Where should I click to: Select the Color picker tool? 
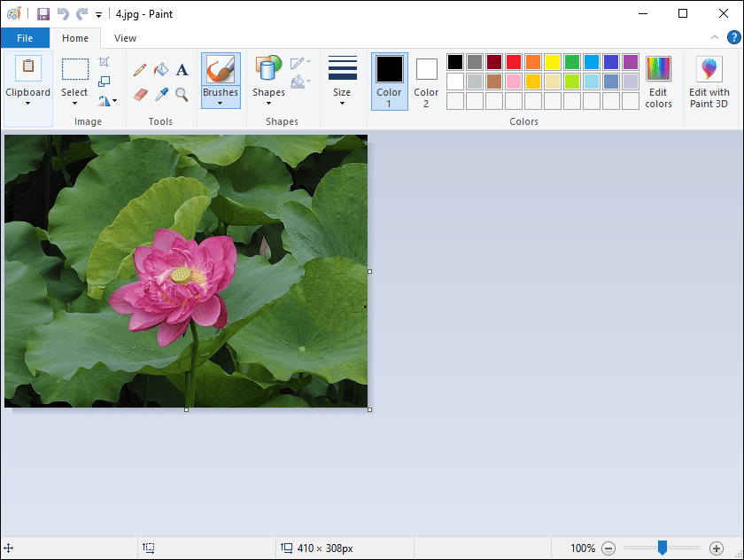tap(162, 94)
